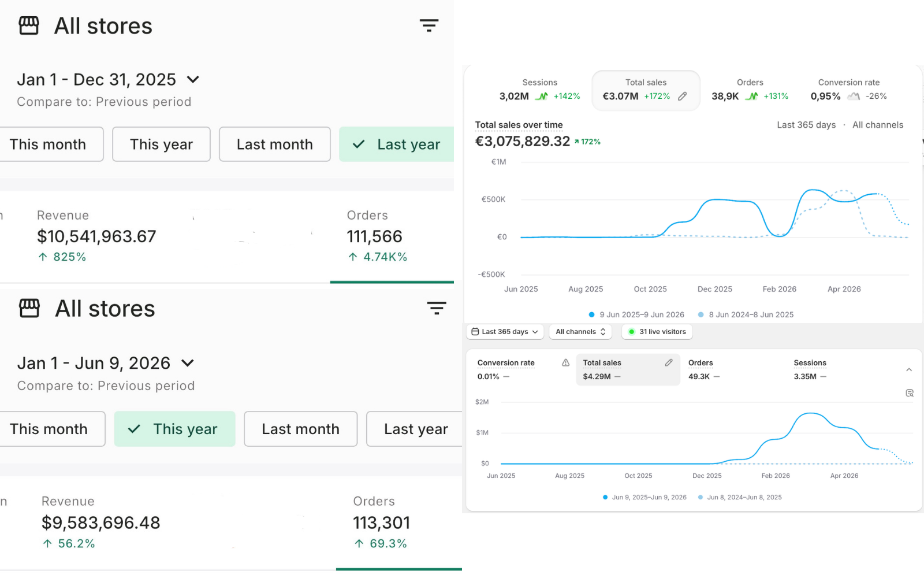Click Compare to: Previous period under 2025 range

[x=104, y=102]
